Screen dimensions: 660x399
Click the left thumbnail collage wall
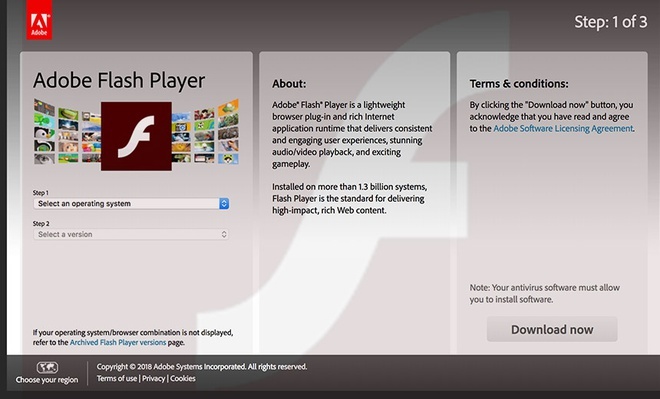coord(67,132)
